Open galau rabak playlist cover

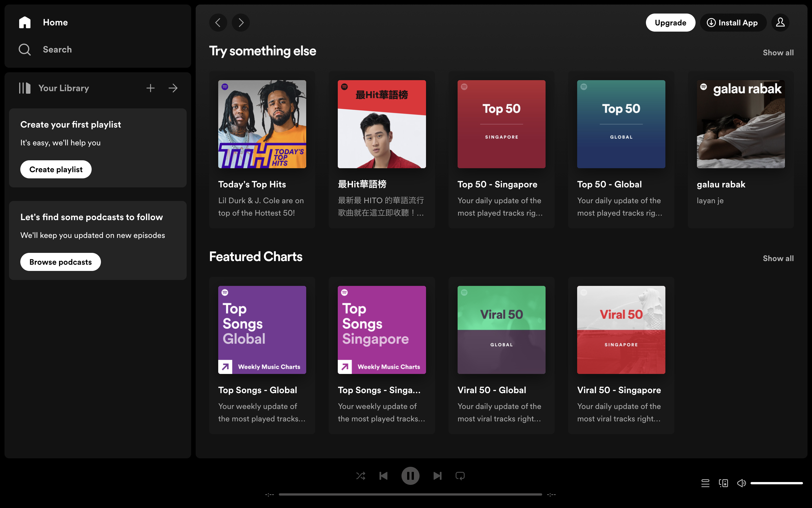point(741,124)
